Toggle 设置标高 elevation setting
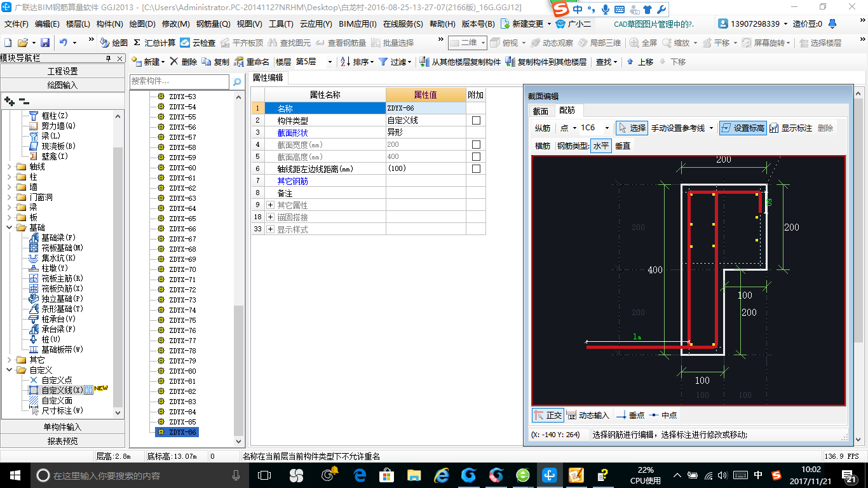This screenshot has width=868, height=488. (x=742, y=128)
